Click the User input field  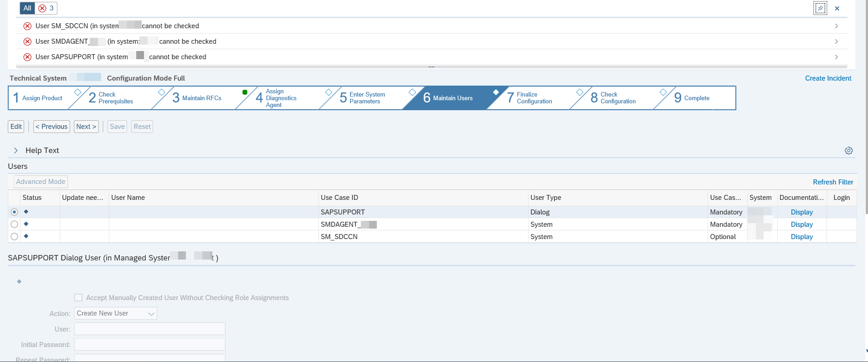[150, 329]
